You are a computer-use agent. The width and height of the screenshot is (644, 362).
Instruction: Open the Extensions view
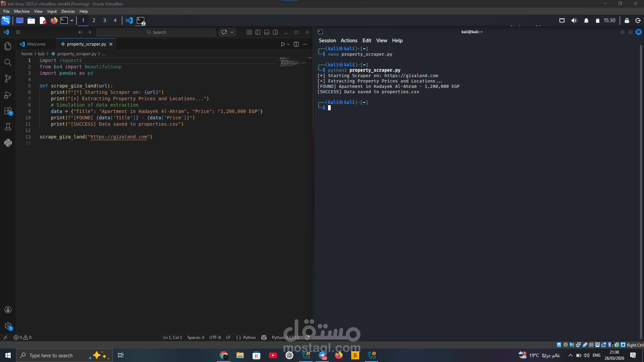(8, 111)
